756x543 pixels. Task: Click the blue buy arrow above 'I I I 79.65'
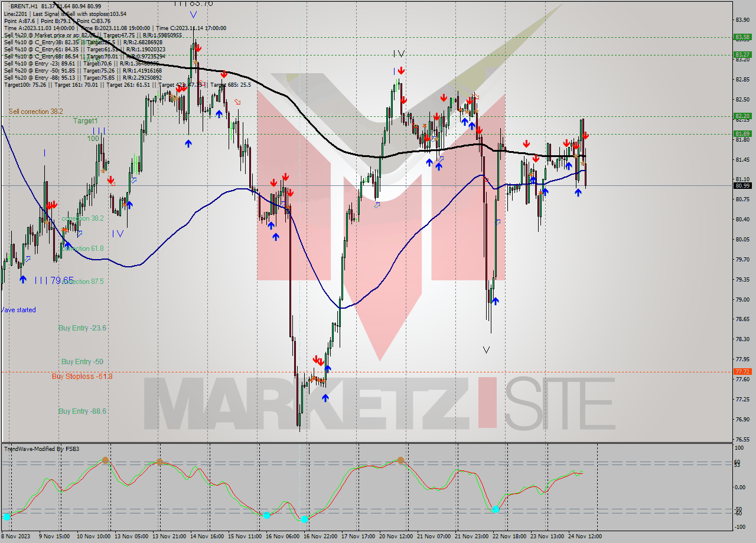coord(23,279)
